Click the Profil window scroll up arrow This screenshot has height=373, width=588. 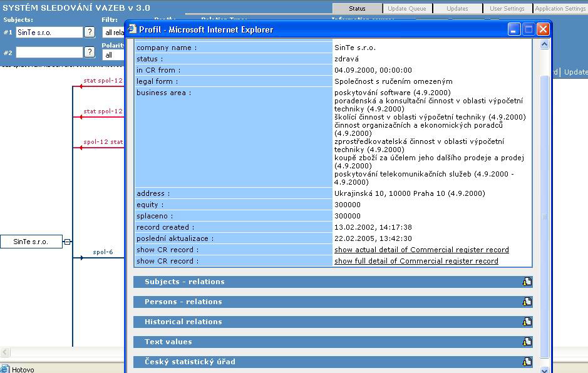pos(545,44)
